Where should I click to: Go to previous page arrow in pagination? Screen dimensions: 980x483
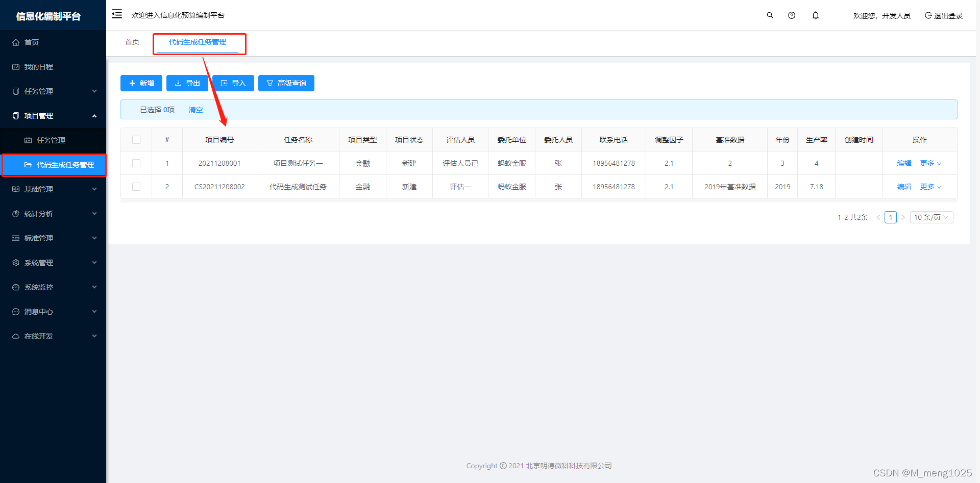click(878, 217)
